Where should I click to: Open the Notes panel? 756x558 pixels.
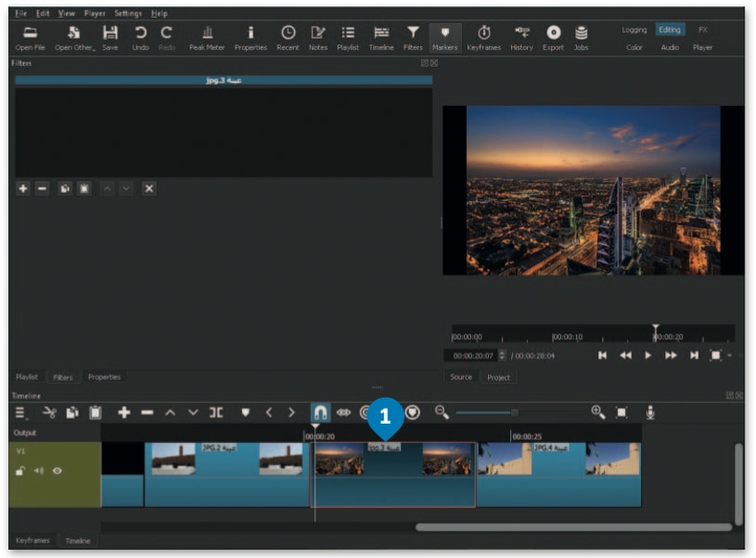pos(318,38)
